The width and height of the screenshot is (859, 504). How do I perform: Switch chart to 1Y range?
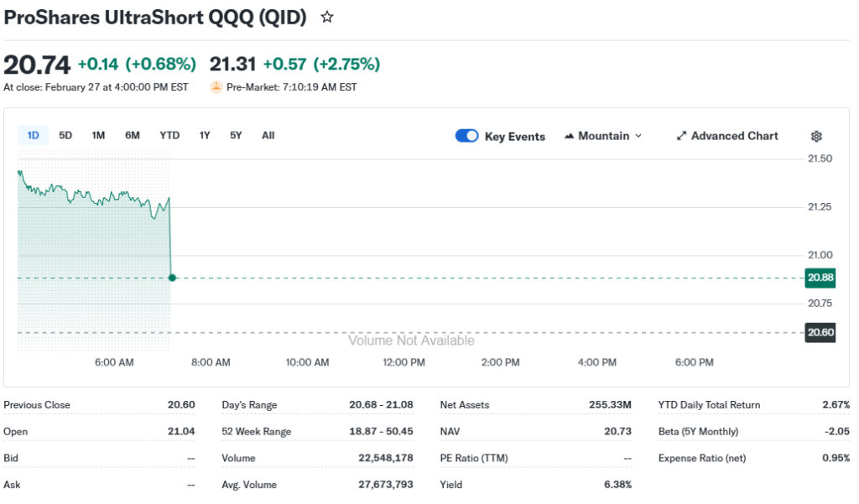tap(205, 135)
